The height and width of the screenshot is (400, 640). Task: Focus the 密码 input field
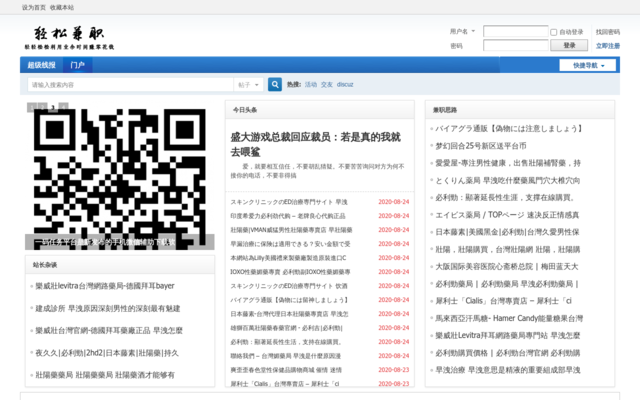point(516,45)
